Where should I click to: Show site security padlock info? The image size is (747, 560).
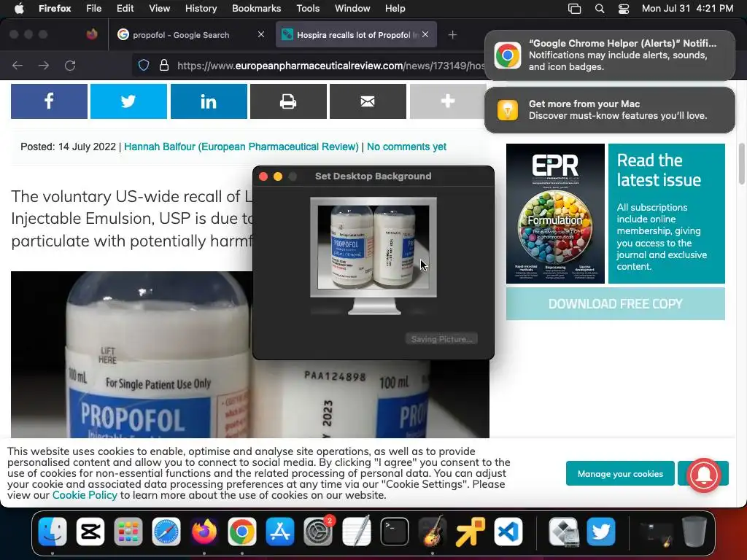[x=164, y=65]
